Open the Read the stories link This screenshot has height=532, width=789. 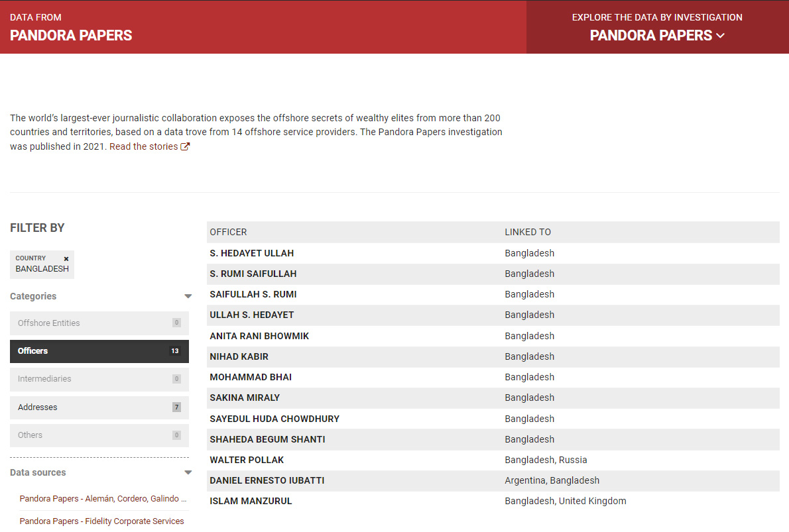[143, 146]
